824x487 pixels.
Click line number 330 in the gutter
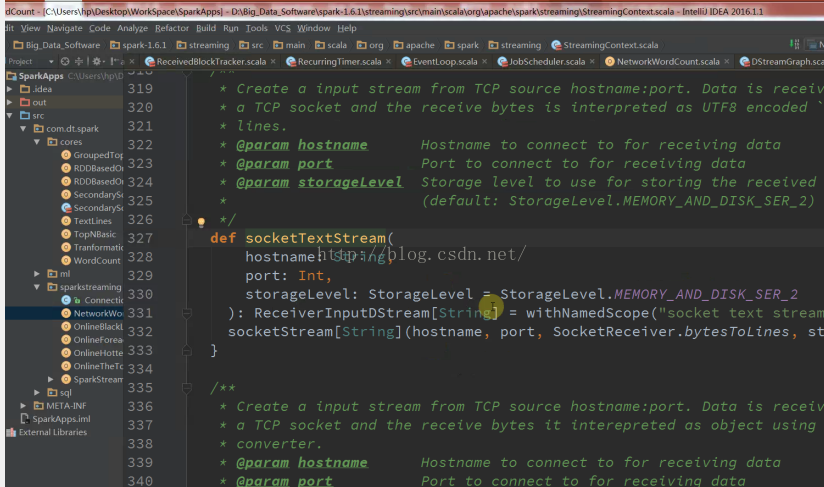click(140, 295)
